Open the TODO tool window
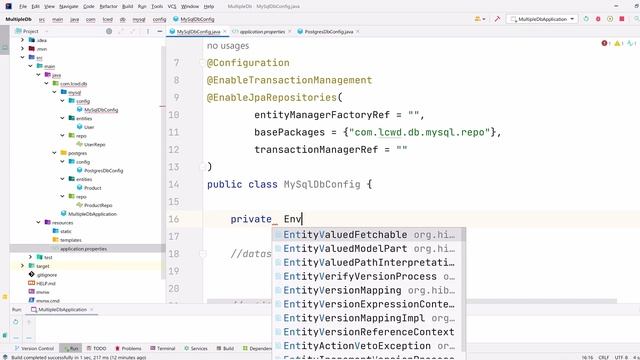 (96, 348)
